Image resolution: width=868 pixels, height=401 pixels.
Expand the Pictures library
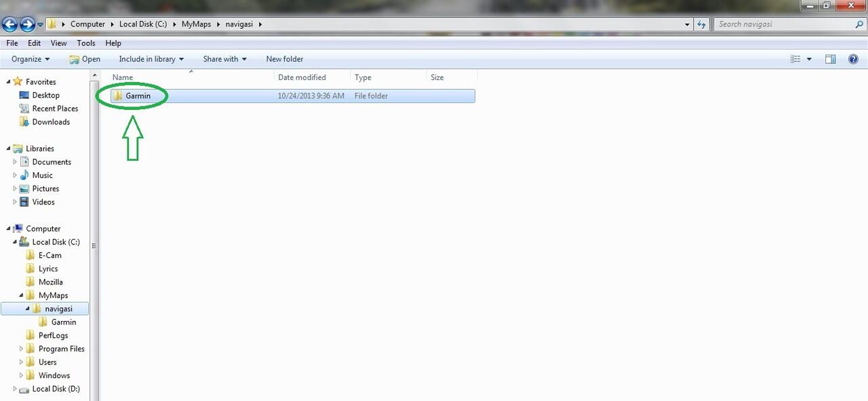click(15, 189)
